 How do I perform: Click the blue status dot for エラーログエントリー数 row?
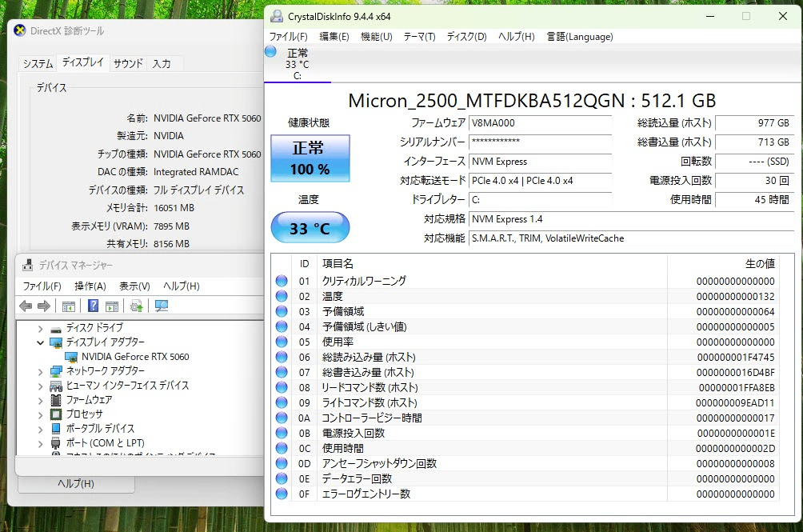click(282, 494)
